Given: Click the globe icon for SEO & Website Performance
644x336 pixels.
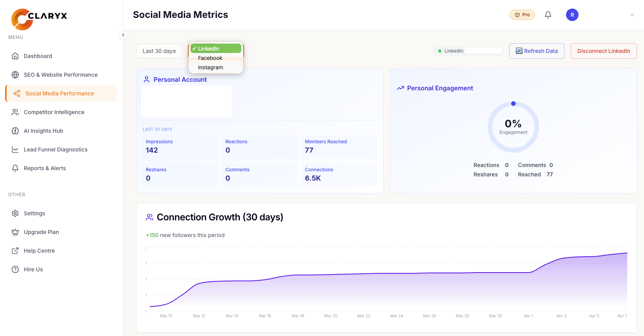Looking at the screenshot, I should click(x=15, y=75).
